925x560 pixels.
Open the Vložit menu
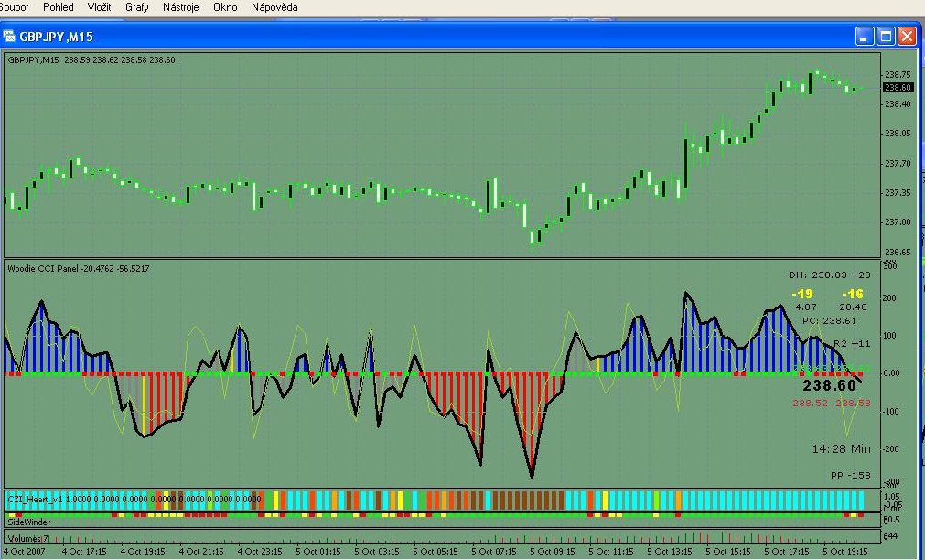(x=99, y=7)
